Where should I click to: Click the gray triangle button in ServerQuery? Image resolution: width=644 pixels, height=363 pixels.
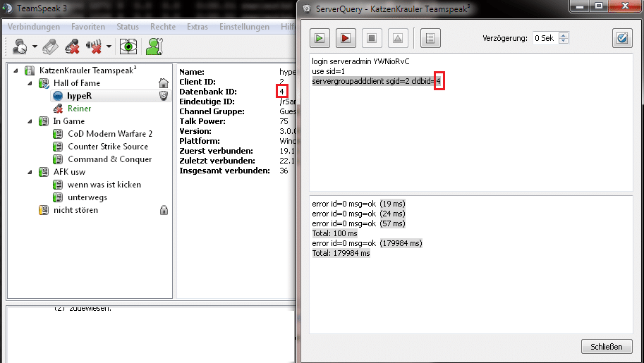[398, 38]
